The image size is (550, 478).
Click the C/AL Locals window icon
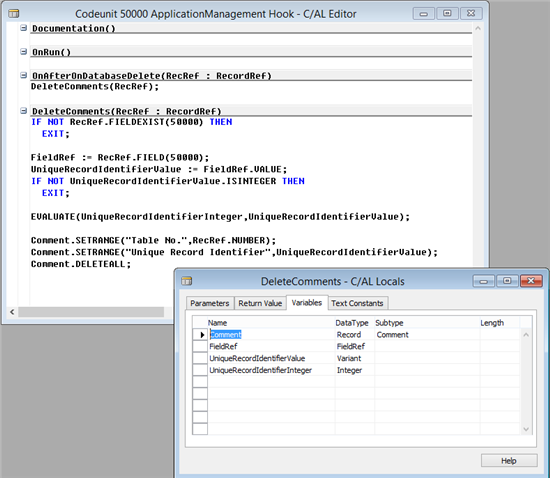pyautogui.click(x=187, y=281)
